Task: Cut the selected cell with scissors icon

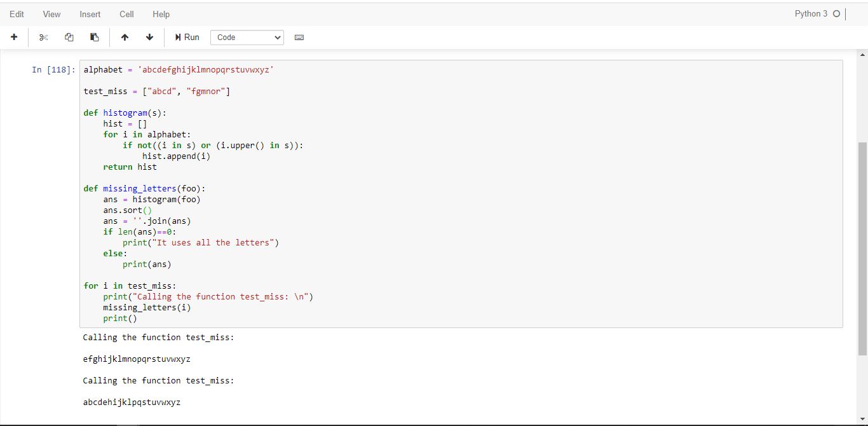Action: point(43,38)
